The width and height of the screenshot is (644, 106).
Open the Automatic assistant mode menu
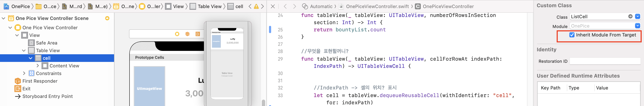tap(317, 6)
